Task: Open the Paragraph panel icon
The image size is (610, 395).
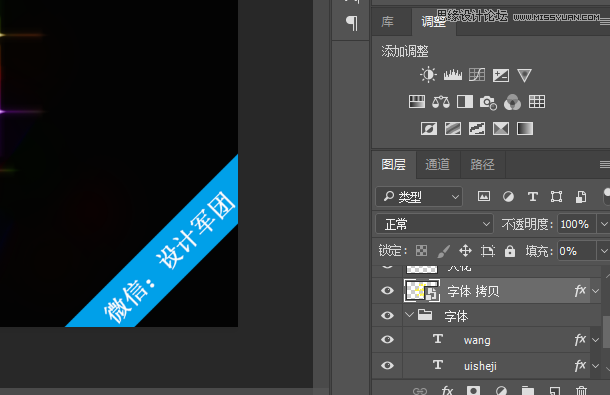Action: pos(352,23)
